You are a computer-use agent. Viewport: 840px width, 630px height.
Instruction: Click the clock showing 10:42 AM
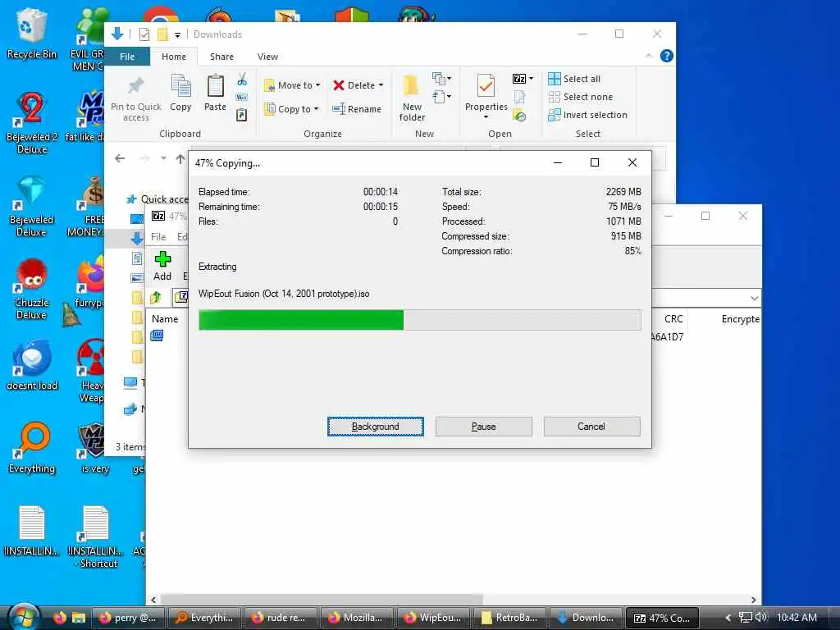click(797, 618)
